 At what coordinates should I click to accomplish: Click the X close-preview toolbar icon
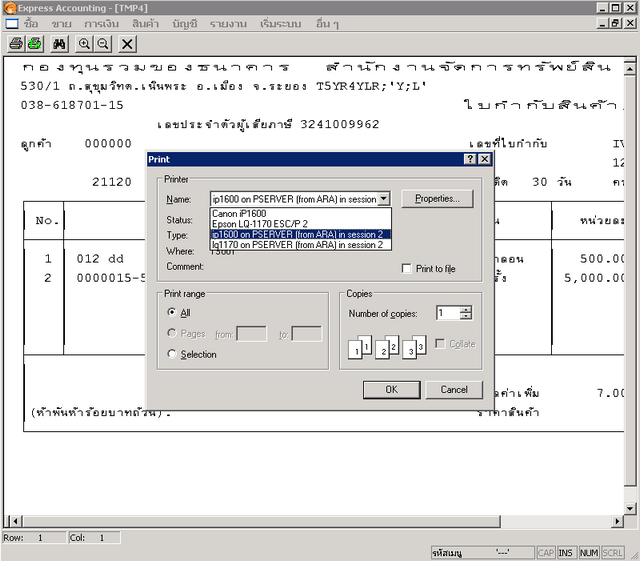pos(127,44)
